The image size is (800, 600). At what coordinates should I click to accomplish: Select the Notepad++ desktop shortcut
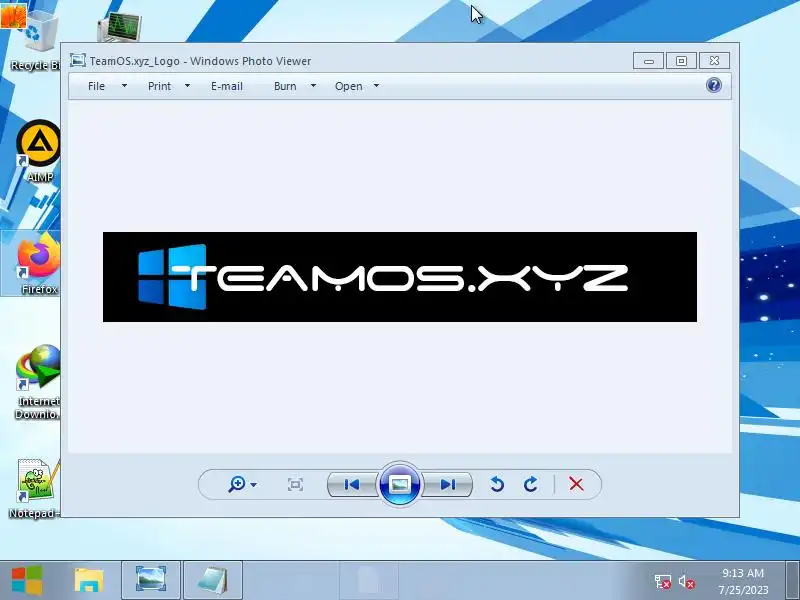35,488
